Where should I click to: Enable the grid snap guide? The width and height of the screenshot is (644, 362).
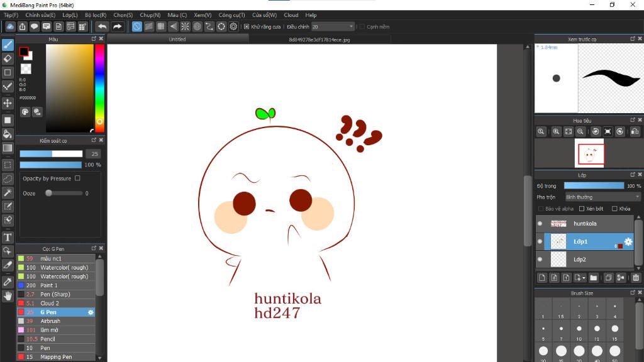click(x=161, y=26)
